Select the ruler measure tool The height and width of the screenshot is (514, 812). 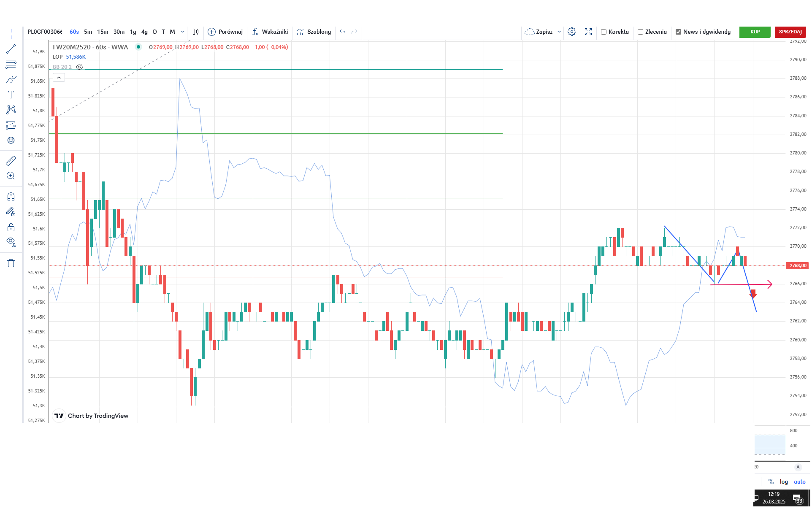click(x=11, y=160)
